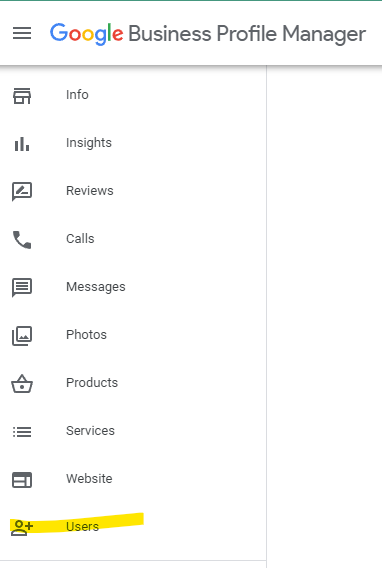Viewport: 382px width, 568px height.
Task: Click the Users add-person icon
Action: click(x=22, y=527)
